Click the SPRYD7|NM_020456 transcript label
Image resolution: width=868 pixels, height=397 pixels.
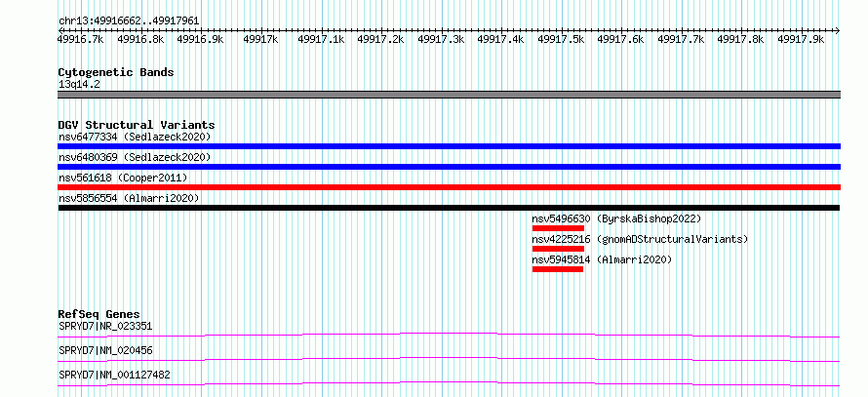[105, 350]
